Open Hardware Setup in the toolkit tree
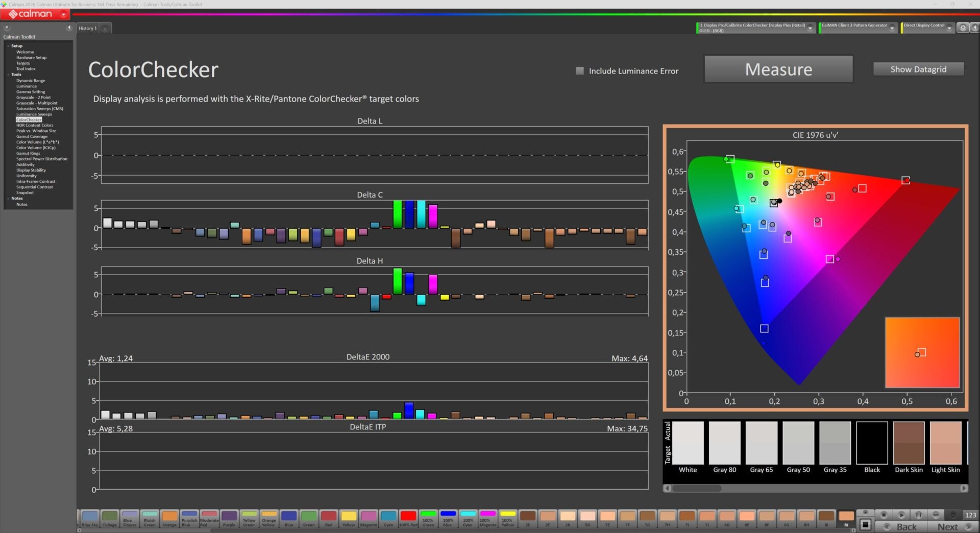 pyautogui.click(x=31, y=58)
